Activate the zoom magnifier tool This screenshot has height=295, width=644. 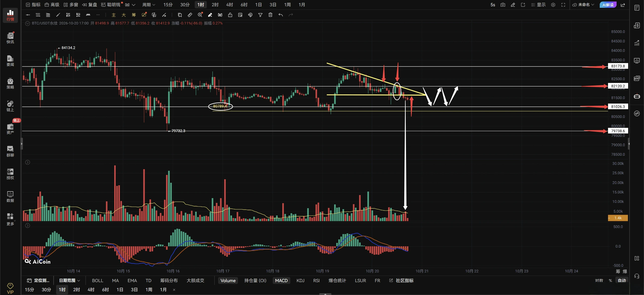pos(200,15)
